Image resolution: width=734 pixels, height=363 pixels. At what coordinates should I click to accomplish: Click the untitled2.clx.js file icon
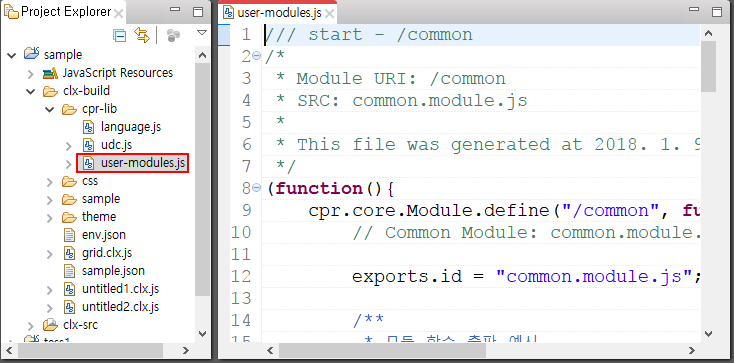pos(69,307)
